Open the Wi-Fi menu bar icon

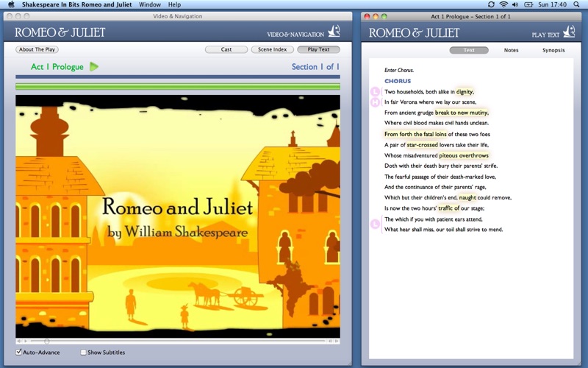[503, 4]
